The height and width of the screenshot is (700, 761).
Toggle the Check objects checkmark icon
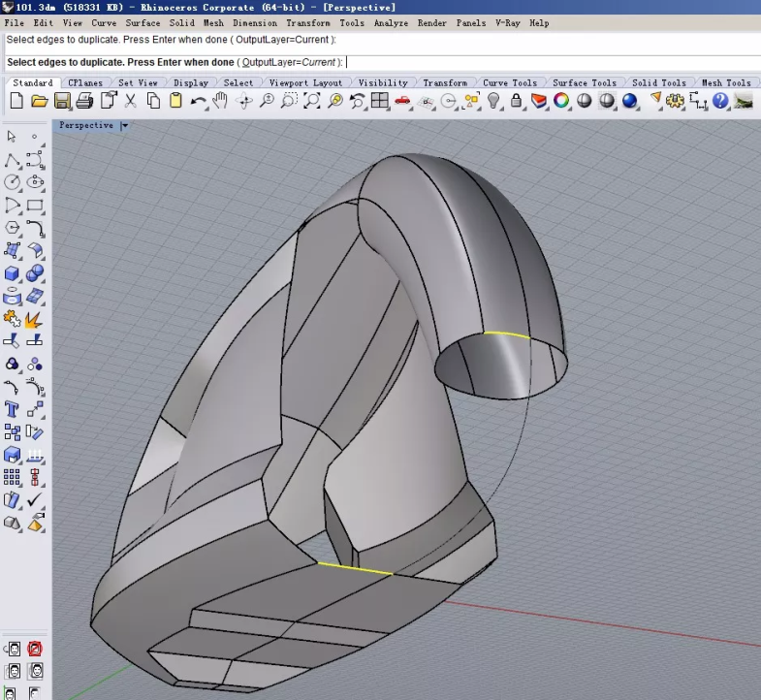tap(35, 500)
